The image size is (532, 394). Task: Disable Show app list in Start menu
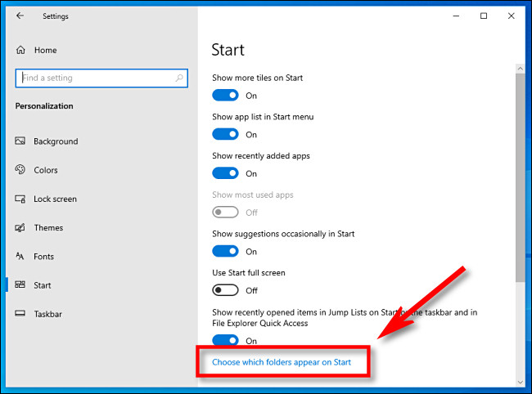225,134
